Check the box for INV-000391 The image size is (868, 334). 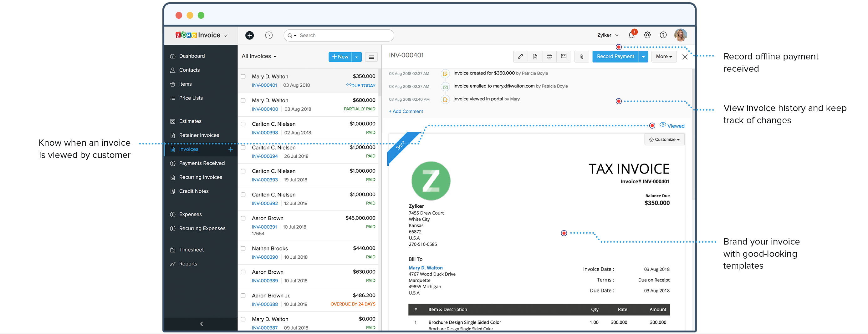click(x=243, y=218)
